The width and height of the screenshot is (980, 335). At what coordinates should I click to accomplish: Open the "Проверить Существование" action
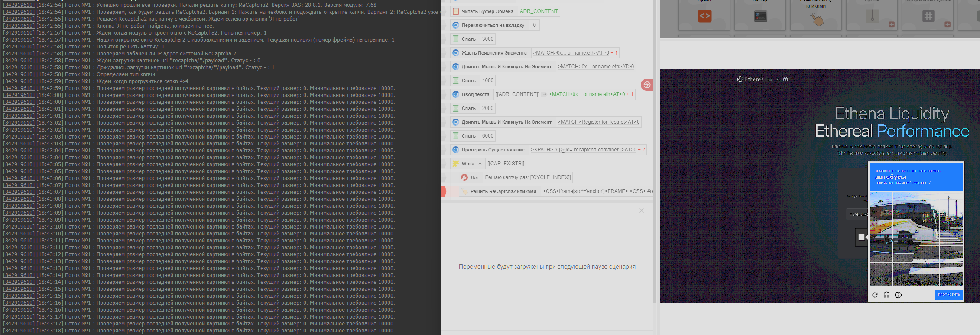(x=493, y=150)
